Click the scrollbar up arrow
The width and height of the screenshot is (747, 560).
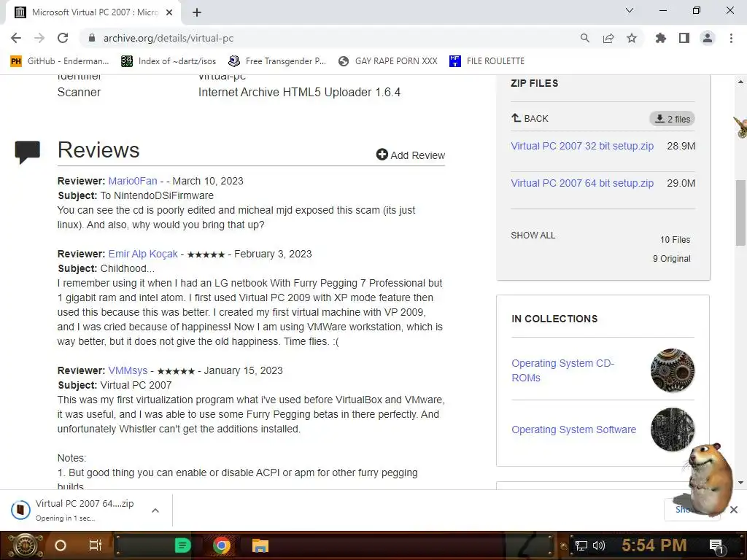coord(740,82)
